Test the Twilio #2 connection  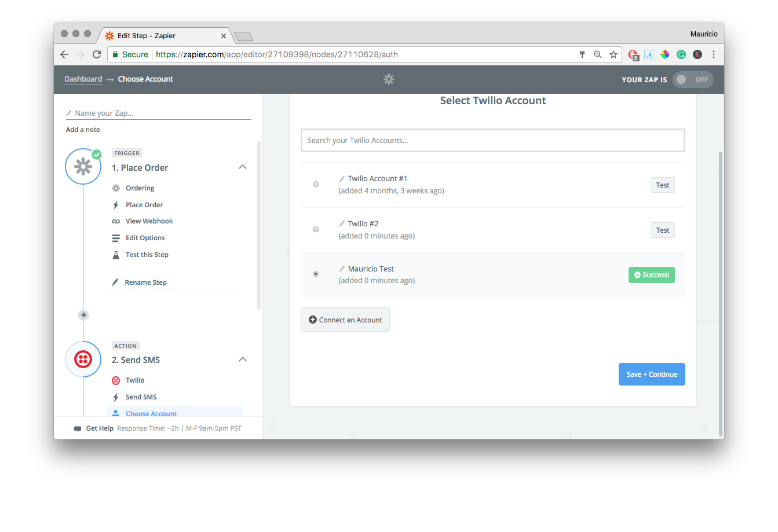click(663, 230)
